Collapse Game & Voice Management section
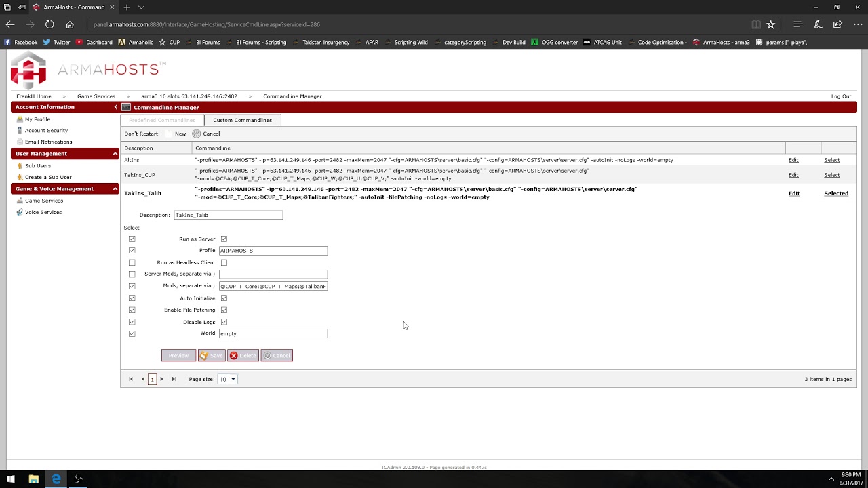This screenshot has width=868, height=488. click(115, 189)
